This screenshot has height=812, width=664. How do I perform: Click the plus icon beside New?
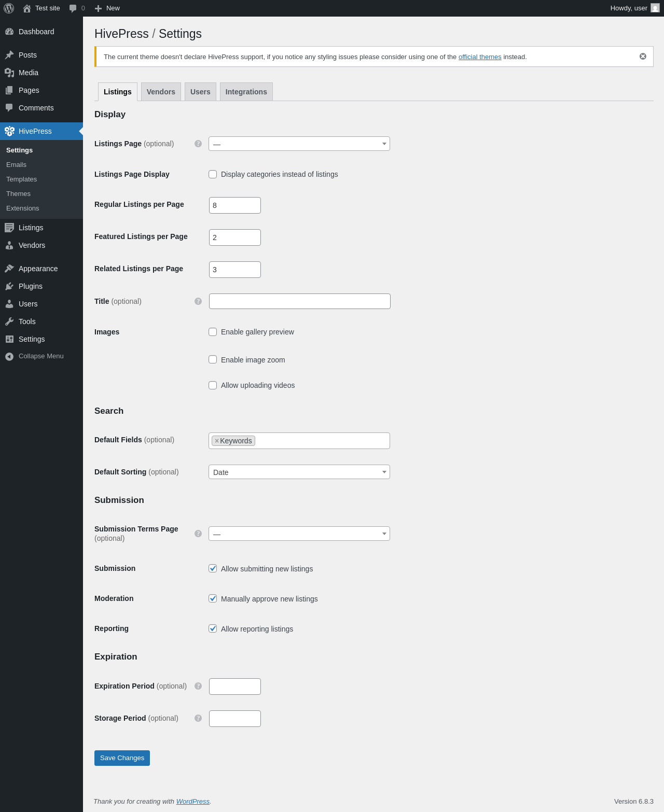99,8
